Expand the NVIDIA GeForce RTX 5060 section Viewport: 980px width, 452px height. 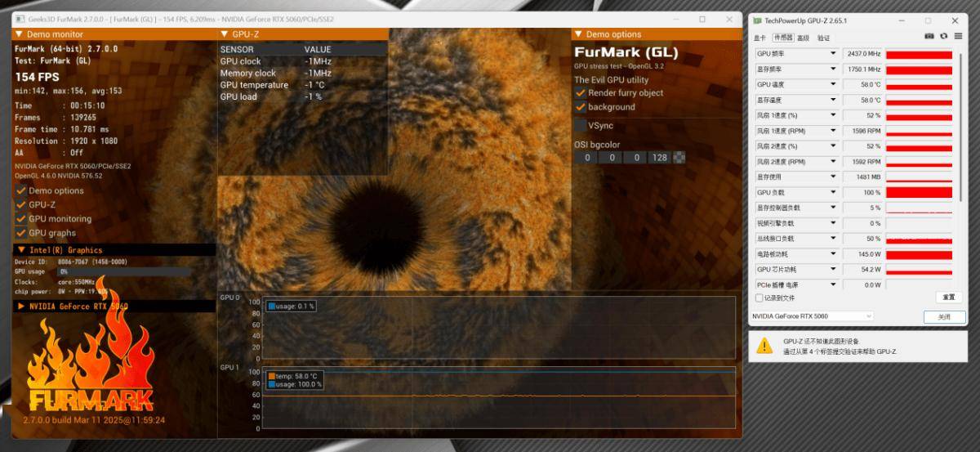tap(20, 306)
